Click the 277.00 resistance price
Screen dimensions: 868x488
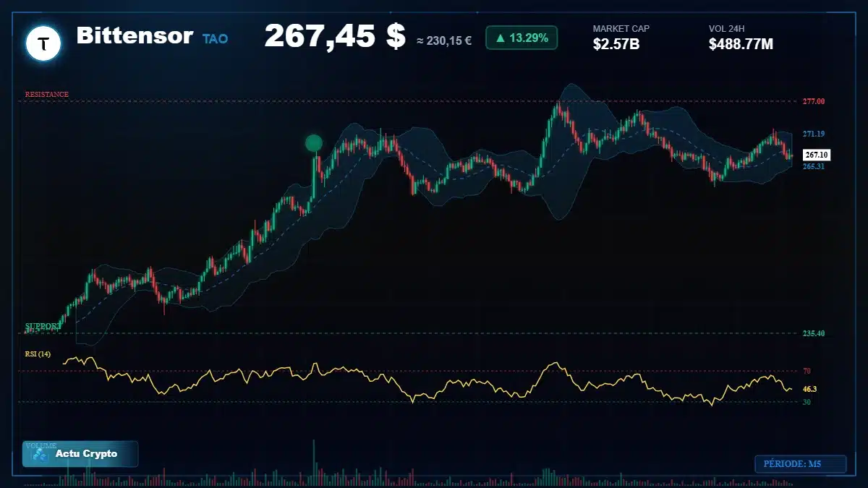[814, 101]
